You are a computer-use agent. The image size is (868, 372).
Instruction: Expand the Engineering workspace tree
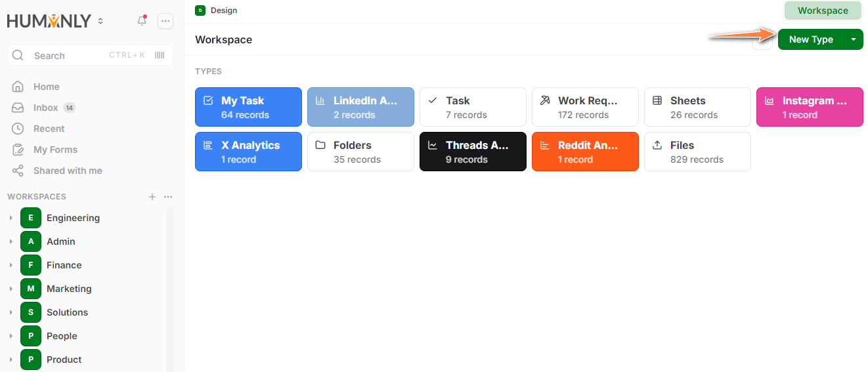click(11, 218)
